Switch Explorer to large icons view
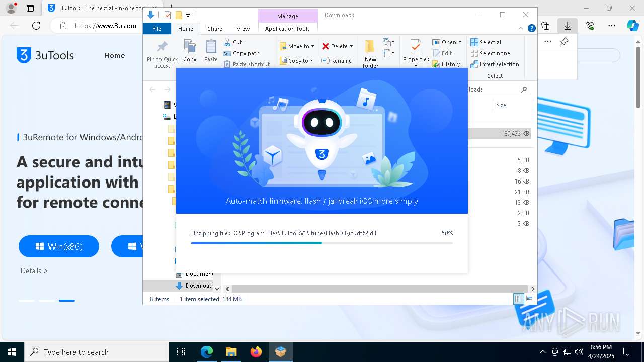The width and height of the screenshot is (644, 362). click(529, 299)
